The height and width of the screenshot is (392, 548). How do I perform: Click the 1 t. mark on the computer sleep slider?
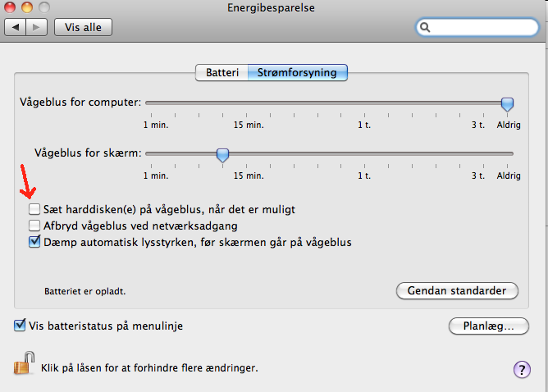click(364, 125)
